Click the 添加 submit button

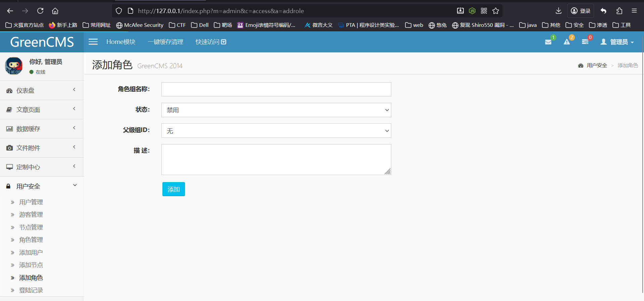point(174,189)
